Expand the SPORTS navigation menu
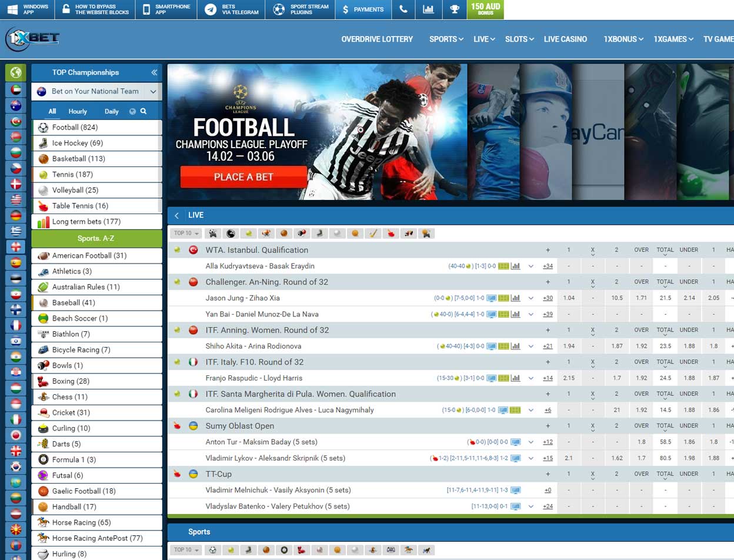 pyautogui.click(x=446, y=39)
